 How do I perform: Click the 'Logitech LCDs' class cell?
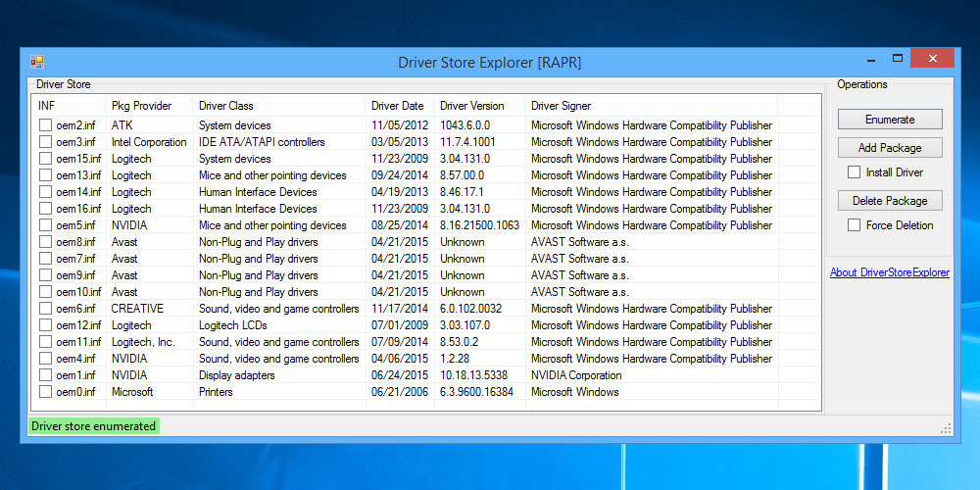pyautogui.click(x=232, y=325)
